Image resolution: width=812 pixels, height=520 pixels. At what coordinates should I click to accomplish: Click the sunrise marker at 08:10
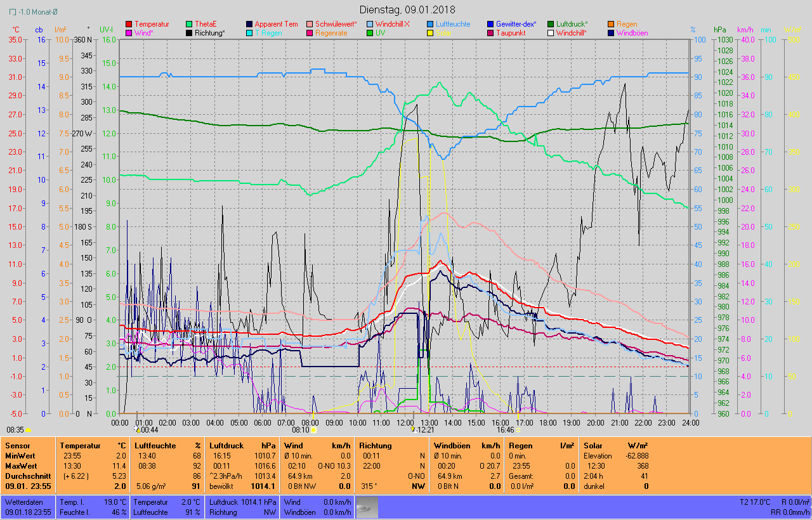pyautogui.click(x=313, y=429)
